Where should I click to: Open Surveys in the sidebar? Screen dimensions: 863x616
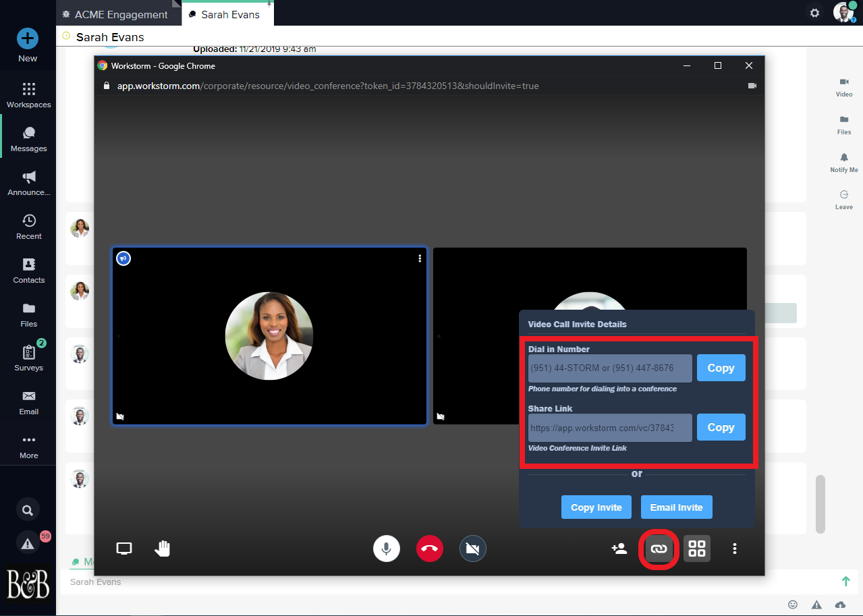point(28,358)
